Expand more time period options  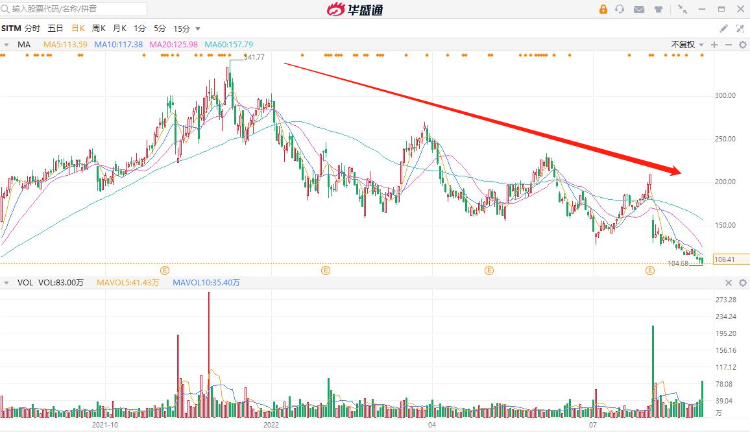(197, 29)
